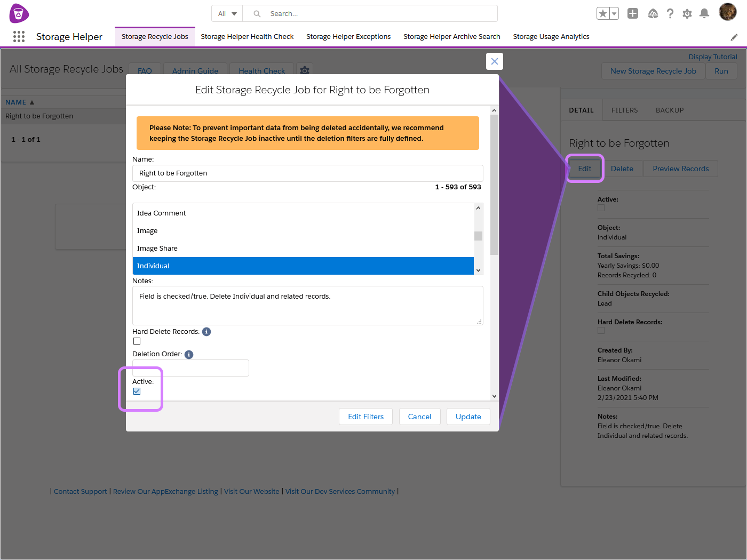Click the Name input field
This screenshot has height=560, width=747.
tap(308, 173)
